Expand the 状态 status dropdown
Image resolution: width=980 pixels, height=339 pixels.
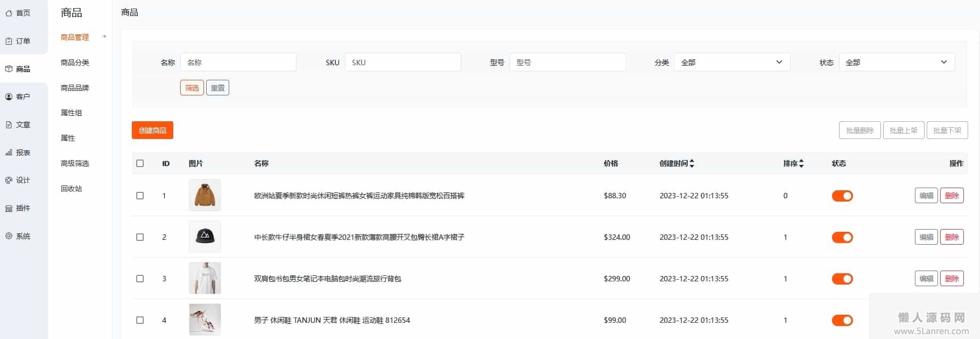pyautogui.click(x=897, y=63)
